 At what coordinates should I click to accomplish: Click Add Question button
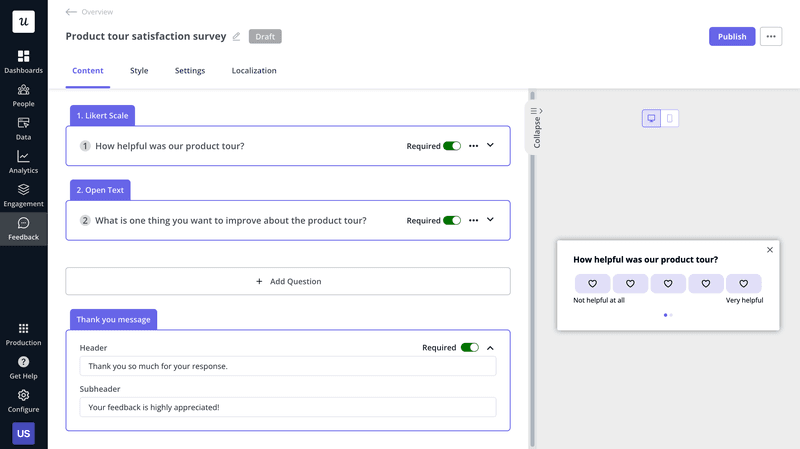(x=288, y=281)
